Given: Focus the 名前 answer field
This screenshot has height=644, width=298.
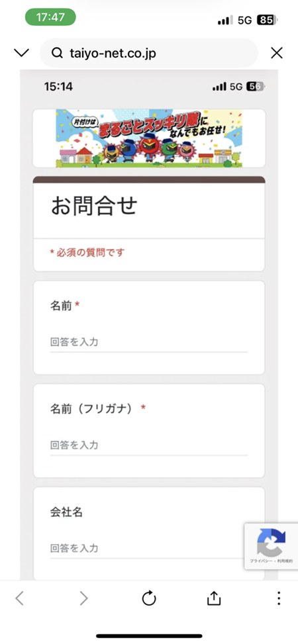Looking at the screenshot, I should point(149,343).
